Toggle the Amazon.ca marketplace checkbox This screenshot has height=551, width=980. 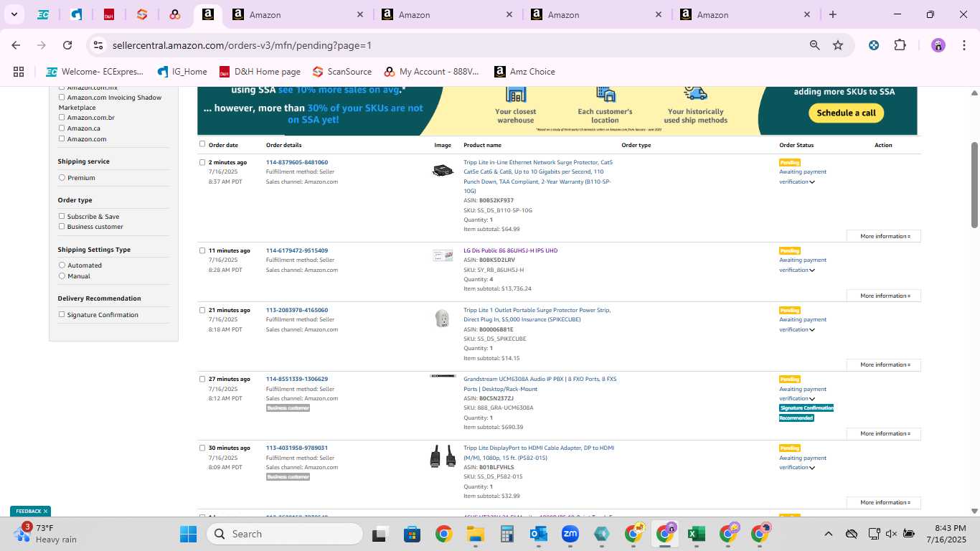tap(62, 128)
